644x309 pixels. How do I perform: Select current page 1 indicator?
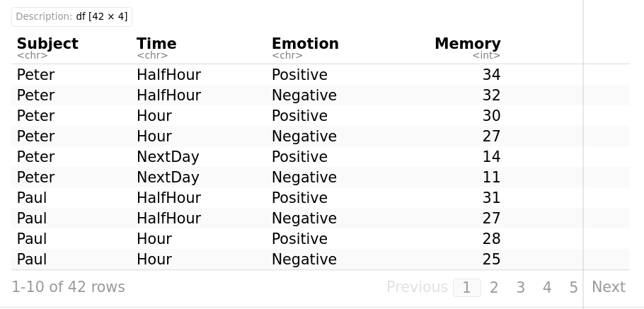[466, 288]
